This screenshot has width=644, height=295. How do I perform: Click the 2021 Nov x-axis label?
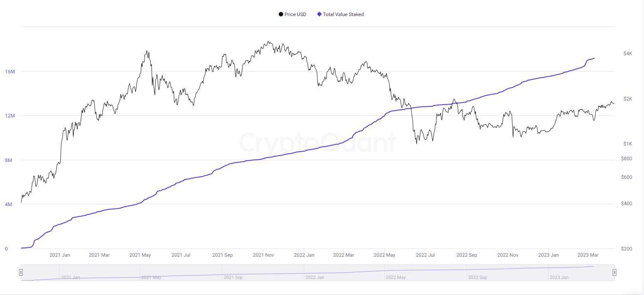pyautogui.click(x=263, y=255)
